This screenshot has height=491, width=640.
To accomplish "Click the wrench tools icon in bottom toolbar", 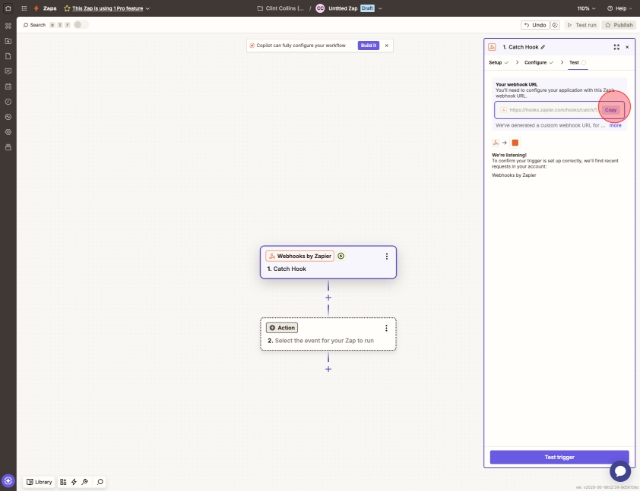I will click(x=84, y=482).
